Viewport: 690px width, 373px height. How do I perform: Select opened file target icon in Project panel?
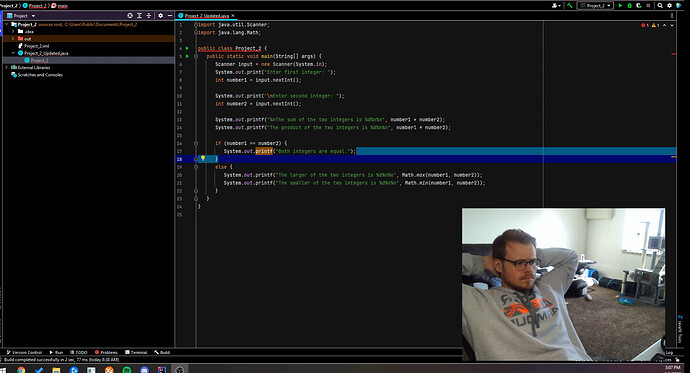[130, 15]
